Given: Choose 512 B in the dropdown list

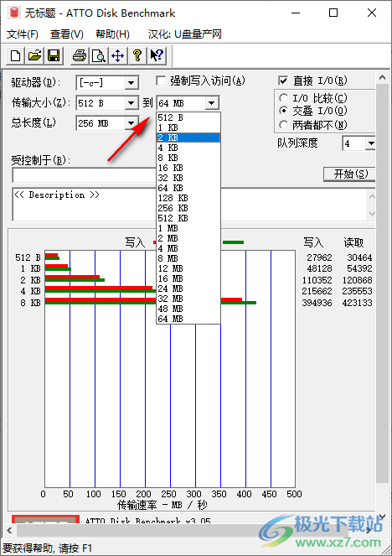Looking at the screenshot, I should [x=188, y=117].
